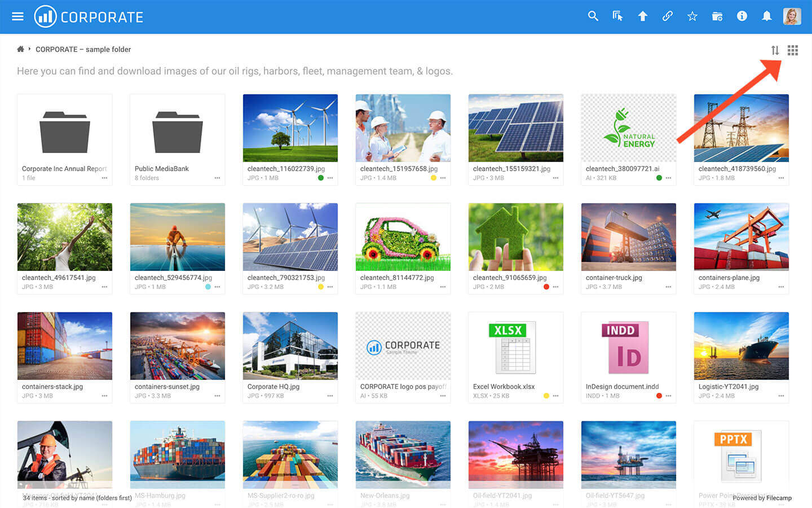The height and width of the screenshot is (508, 812).
Task: Open flower car thumbnail cleantech_81144772.jpg
Action: click(x=403, y=237)
